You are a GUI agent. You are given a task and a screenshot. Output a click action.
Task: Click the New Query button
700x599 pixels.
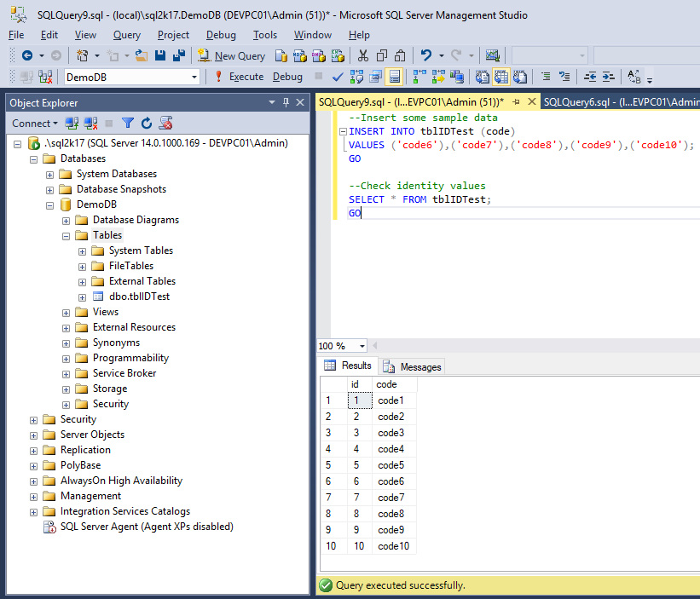(231, 55)
